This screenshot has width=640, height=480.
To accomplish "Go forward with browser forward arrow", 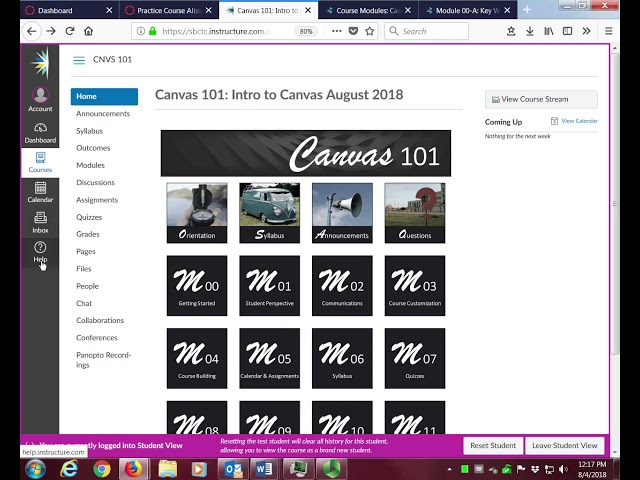I will 51,31.
